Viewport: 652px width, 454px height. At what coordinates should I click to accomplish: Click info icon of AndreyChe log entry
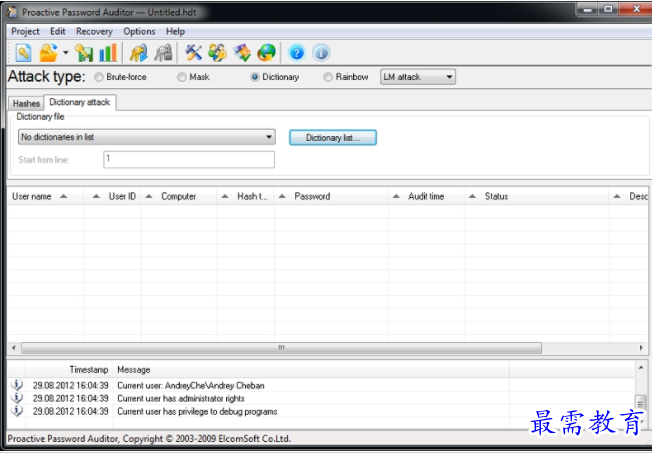tap(17, 385)
